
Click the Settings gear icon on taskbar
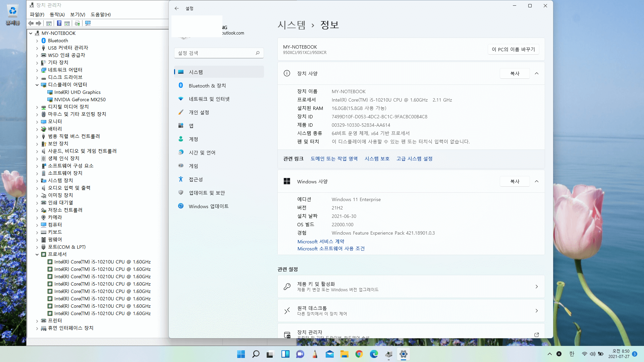(403, 354)
